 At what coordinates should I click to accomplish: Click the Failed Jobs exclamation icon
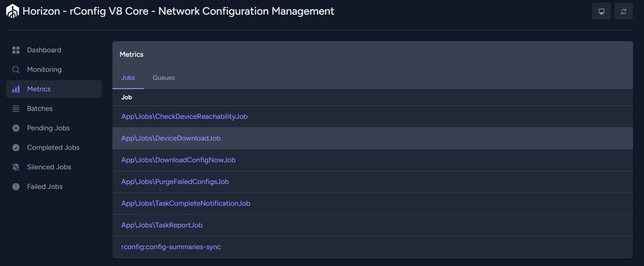(16, 187)
